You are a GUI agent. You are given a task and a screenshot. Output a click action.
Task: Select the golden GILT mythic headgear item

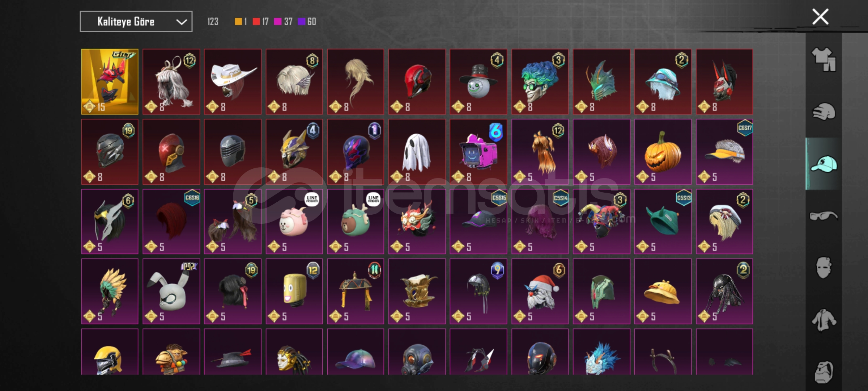click(x=110, y=82)
